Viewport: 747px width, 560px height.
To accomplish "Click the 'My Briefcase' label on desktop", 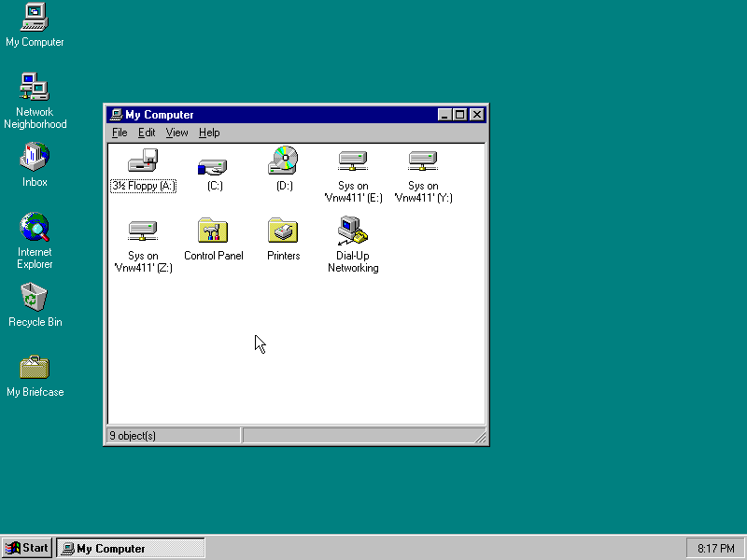I will tap(35, 392).
